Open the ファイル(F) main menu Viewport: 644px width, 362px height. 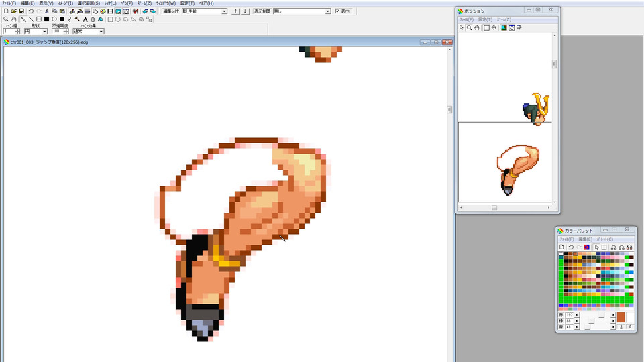click(9, 3)
